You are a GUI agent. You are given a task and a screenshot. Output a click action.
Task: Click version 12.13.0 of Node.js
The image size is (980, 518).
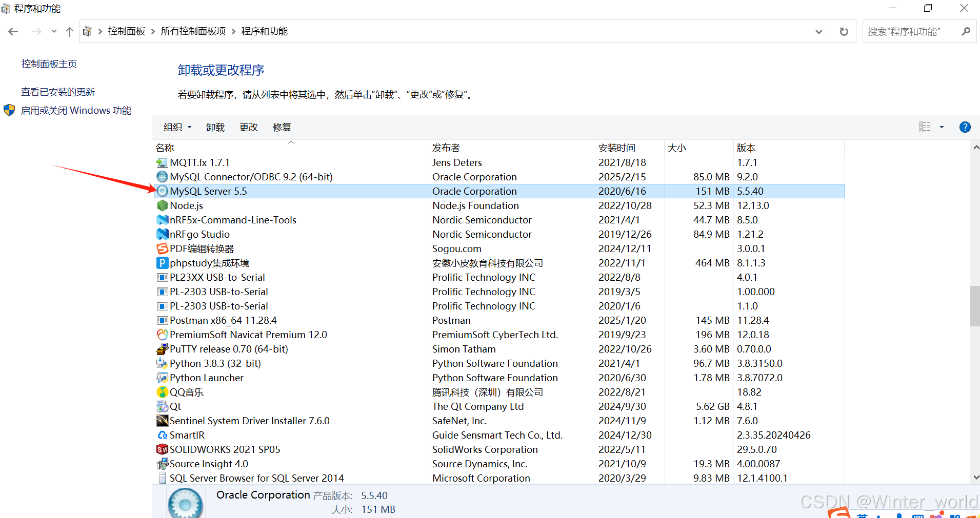pos(753,205)
